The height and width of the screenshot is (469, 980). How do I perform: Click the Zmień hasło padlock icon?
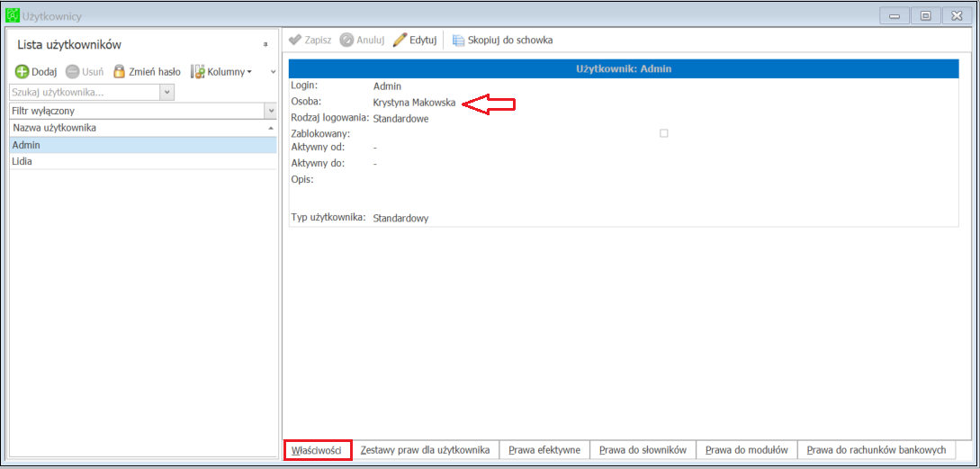pyautogui.click(x=120, y=72)
